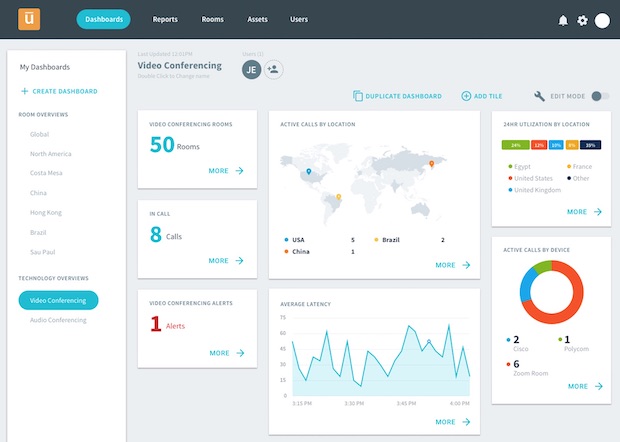Expand MORE on Active Calls by Location
The width and height of the screenshot is (620, 442).
[452, 265]
